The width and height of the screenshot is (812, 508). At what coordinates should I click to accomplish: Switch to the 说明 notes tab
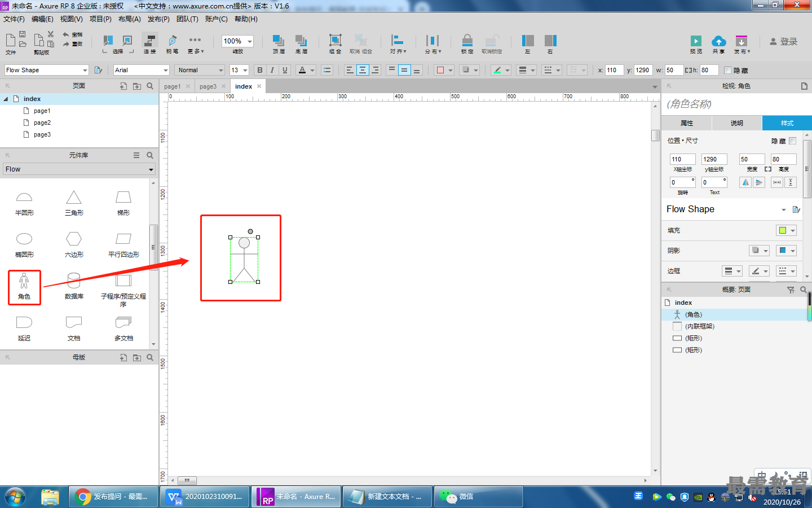[737, 123]
